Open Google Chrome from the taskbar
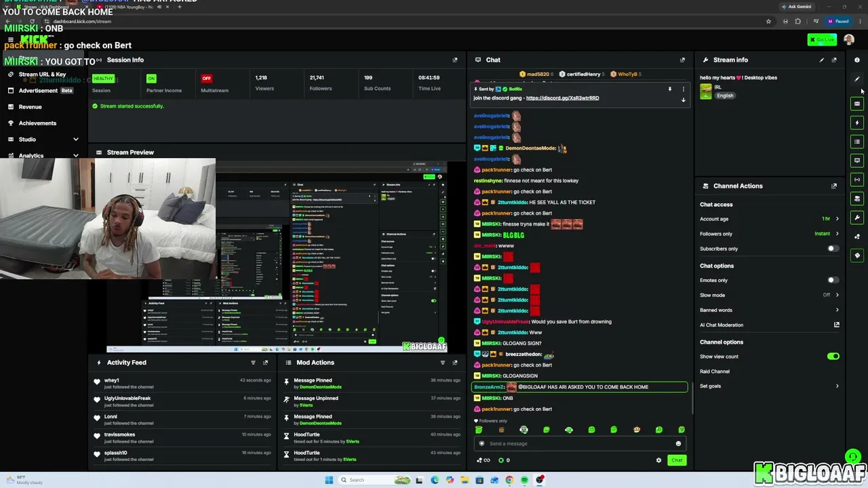The image size is (868, 488). click(509, 480)
